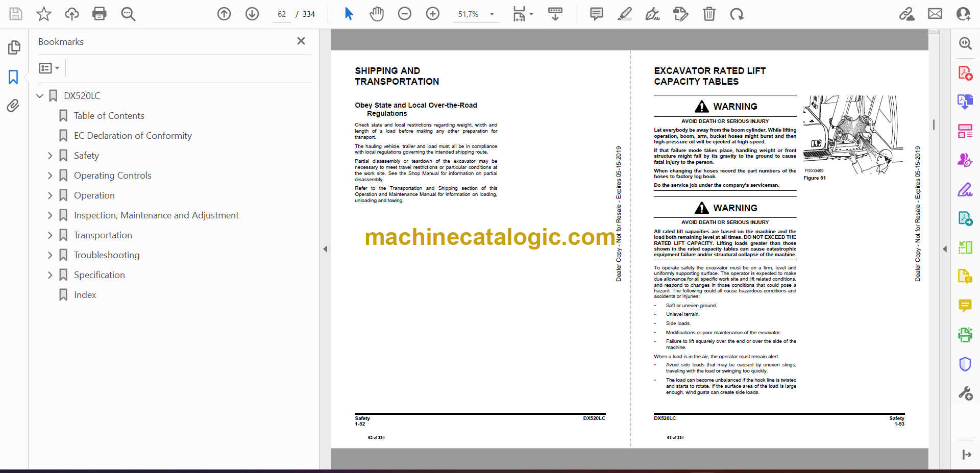Viewport: 980px width, 473px height.
Task: Print the document
Action: point(100,14)
